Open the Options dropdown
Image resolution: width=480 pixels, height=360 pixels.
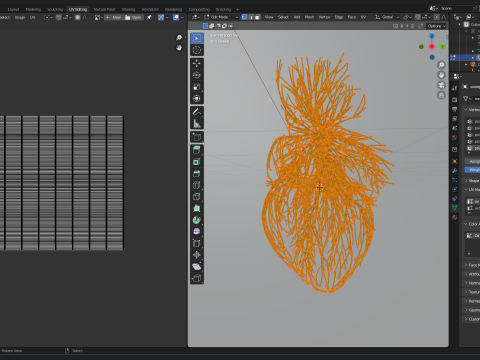[x=436, y=26]
